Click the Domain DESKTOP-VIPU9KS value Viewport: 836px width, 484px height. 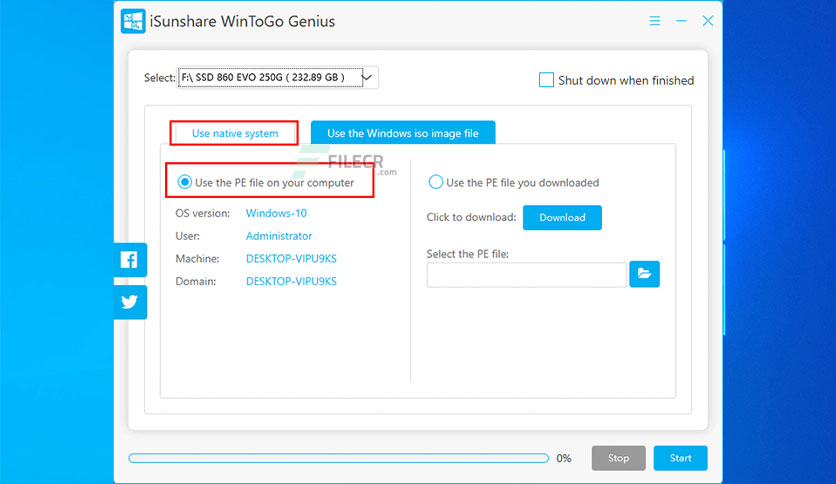[291, 281]
